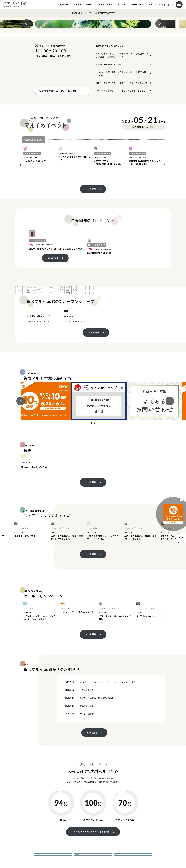This screenshot has height=868, width=186.
Task: Open イベント menu item
Action: [x=122, y=5]
